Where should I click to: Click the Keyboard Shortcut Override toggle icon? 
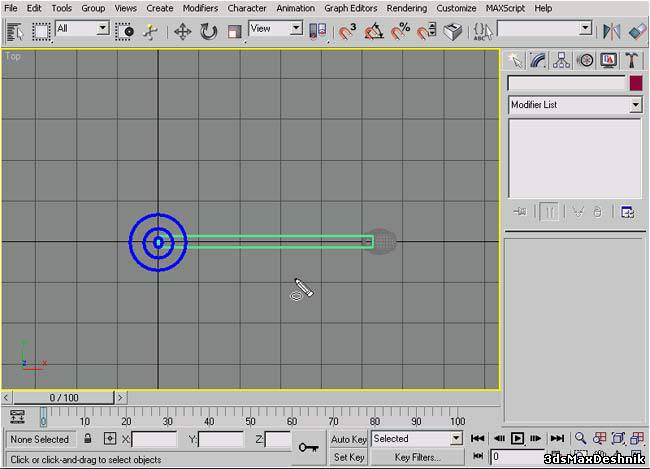click(x=452, y=32)
